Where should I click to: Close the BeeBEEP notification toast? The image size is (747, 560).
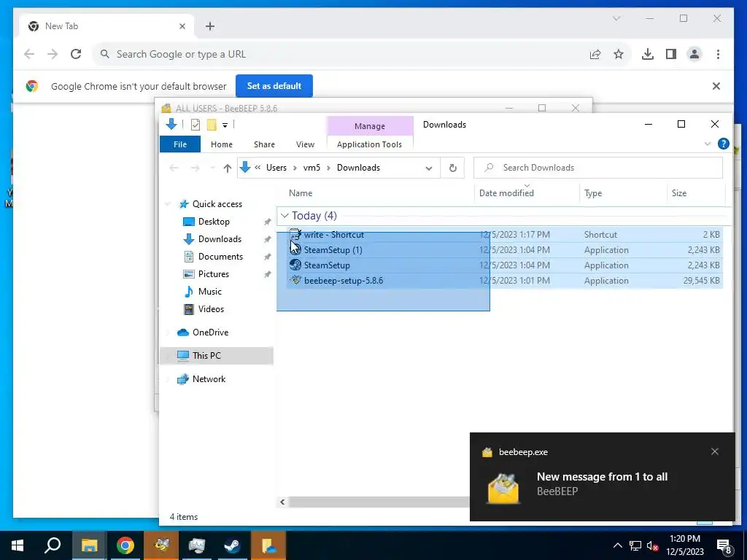point(715,451)
